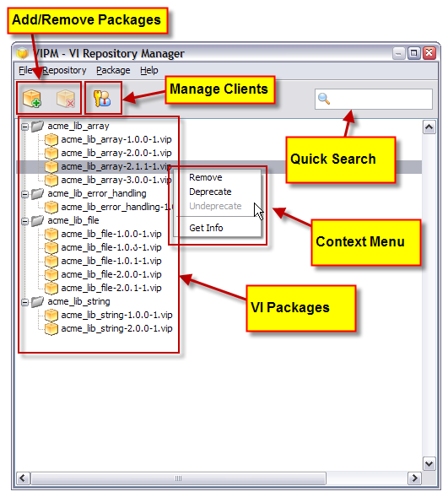The height and width of the screenshot is (497, 448).
Task: Choose Deprecate from the context menu
Action: click(x=210, y=192)
